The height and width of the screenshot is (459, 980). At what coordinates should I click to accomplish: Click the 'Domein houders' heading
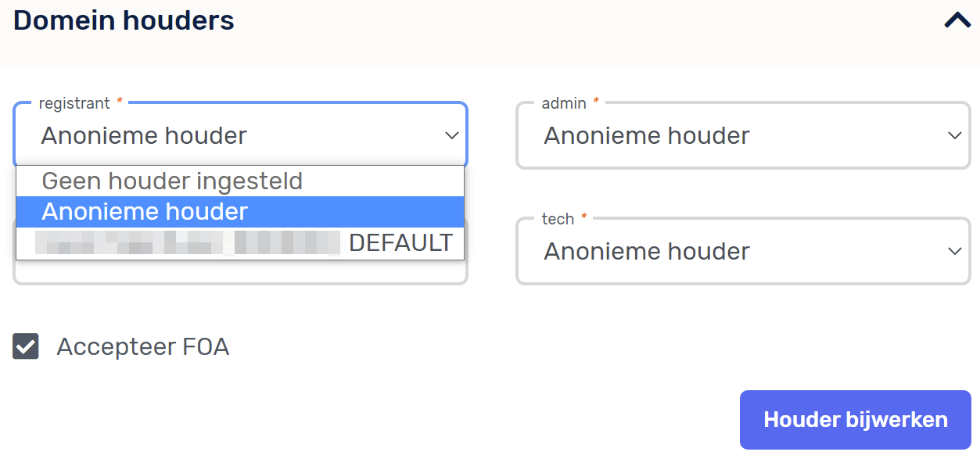coord(124,20)
